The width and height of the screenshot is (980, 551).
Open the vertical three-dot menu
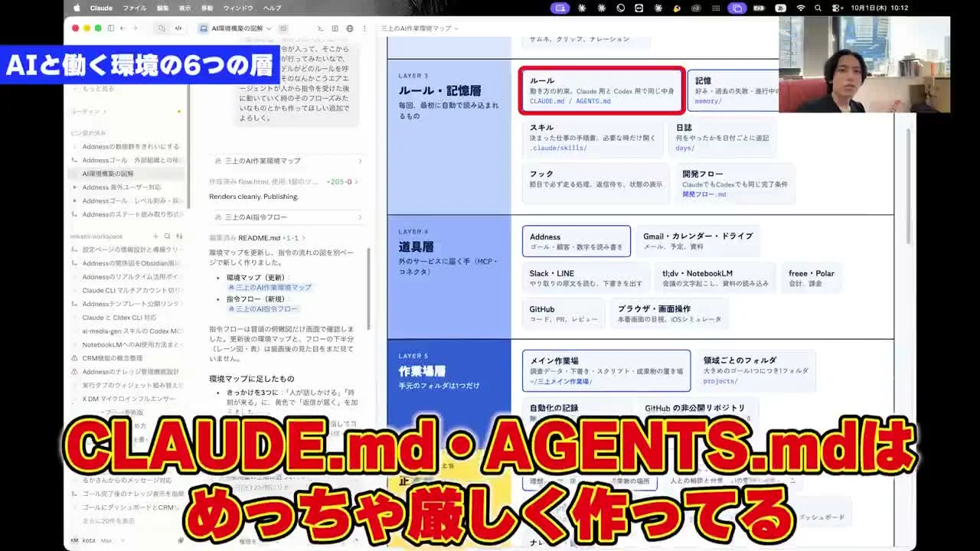click(363, 28)
